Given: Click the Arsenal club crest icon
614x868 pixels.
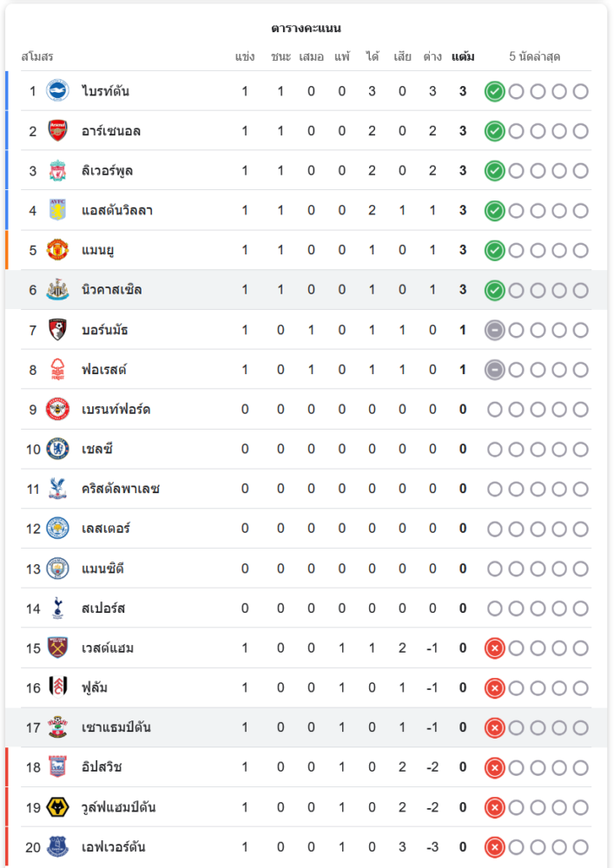Looking at the screenshot, I should pyautogui.click(x=57, y=131).
